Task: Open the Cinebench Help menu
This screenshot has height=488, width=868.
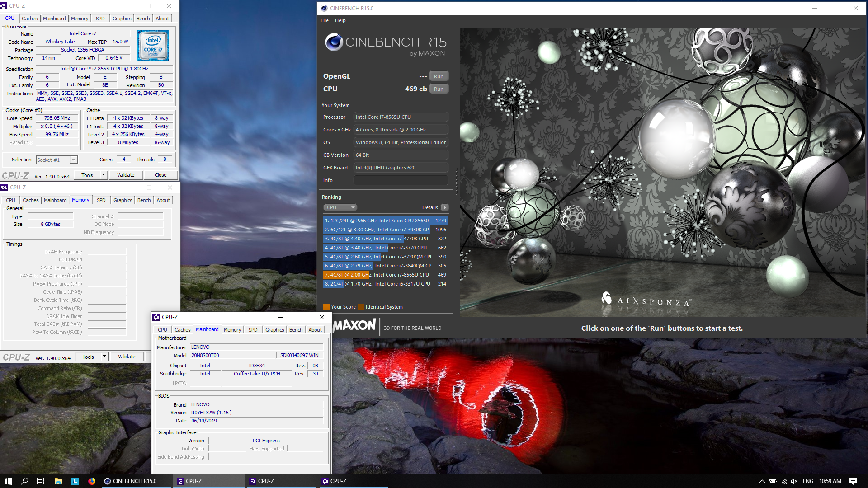Action: 340,20
